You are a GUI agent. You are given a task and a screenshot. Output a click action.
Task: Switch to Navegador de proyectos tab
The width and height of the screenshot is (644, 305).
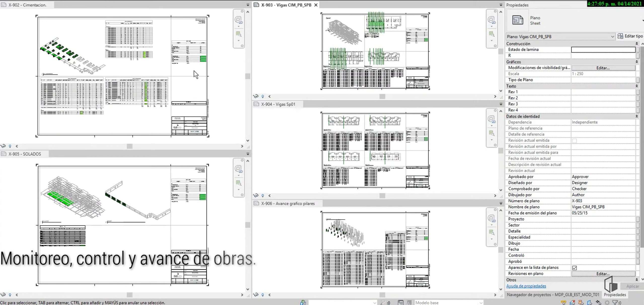coord(553,294)
